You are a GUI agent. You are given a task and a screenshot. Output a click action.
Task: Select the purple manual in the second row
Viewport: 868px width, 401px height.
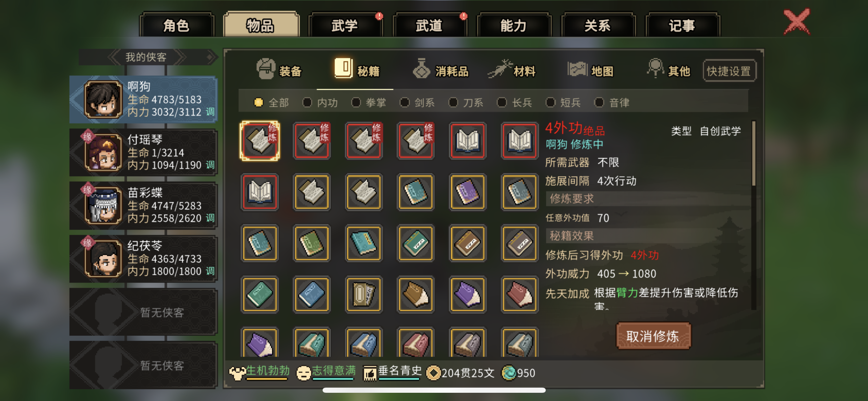(x=468, y=192)
